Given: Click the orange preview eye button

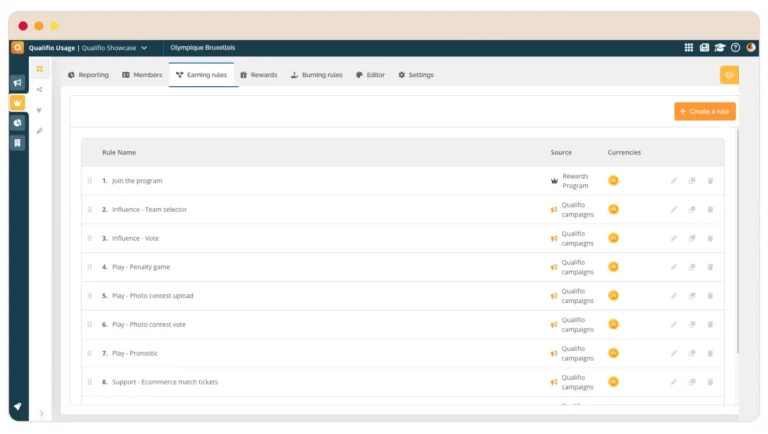Looking at the screenshot, I should [x=729, y=75].
